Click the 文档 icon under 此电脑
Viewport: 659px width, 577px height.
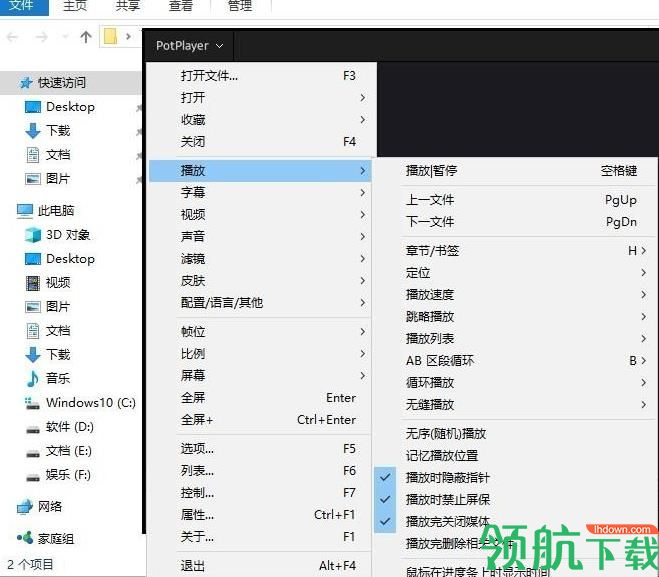pyautogui.click(x=33, y=331)
